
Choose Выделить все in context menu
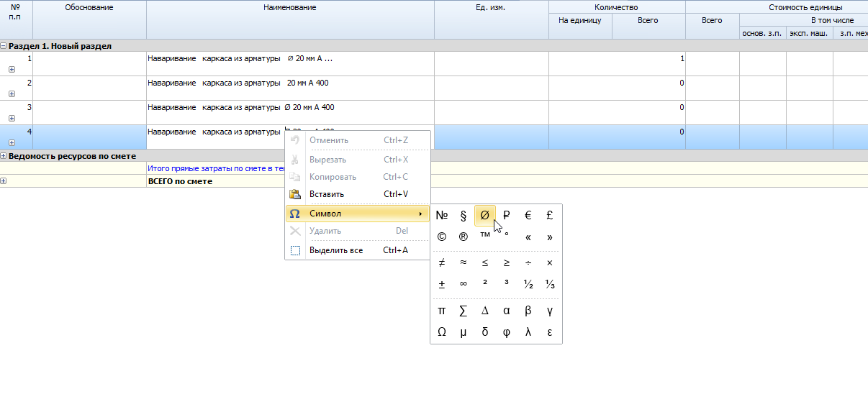pos(358,250)
